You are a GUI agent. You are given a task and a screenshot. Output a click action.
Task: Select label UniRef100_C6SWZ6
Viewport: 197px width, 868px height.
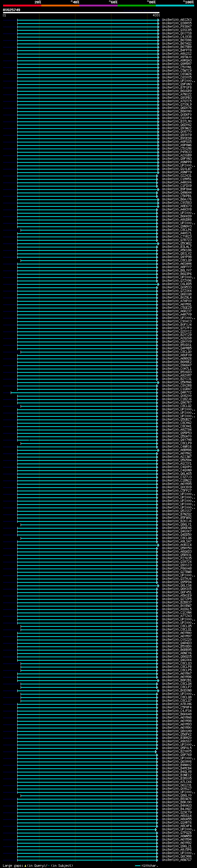(177, 74)
